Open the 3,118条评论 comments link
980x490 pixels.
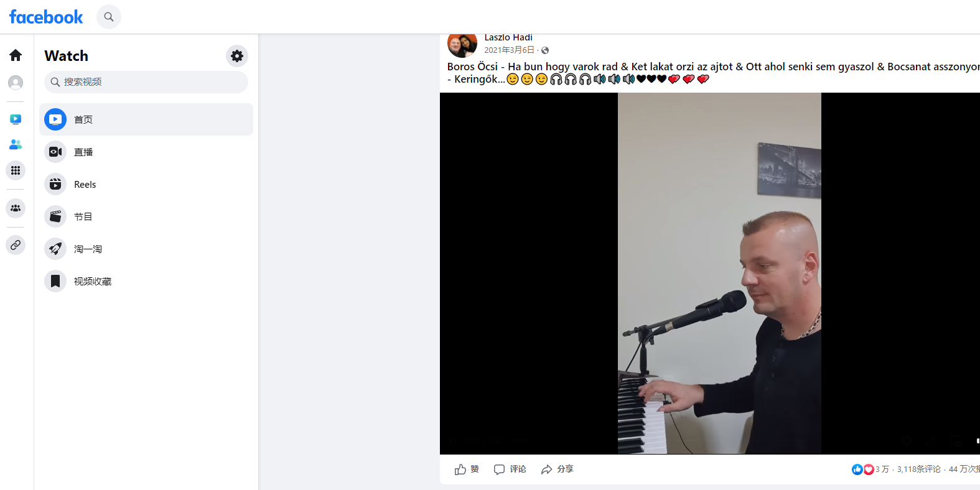click(918, 469)
